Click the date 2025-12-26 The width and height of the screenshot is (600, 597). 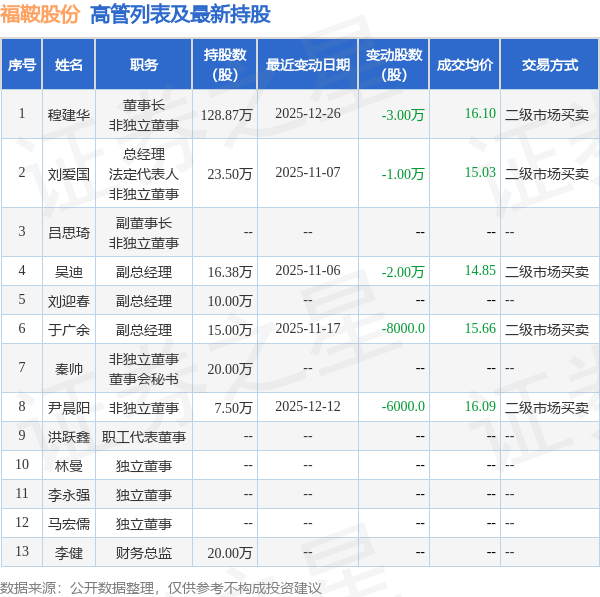(308, 113)
